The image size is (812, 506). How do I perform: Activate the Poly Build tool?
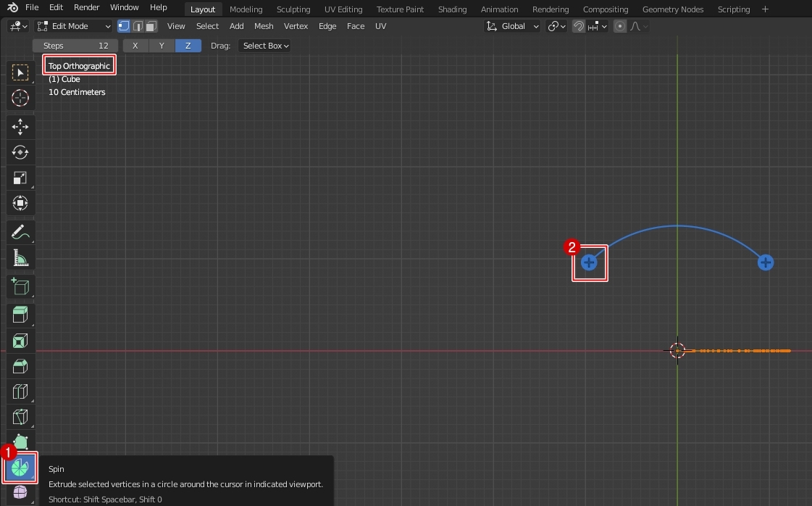pos(20,441)
